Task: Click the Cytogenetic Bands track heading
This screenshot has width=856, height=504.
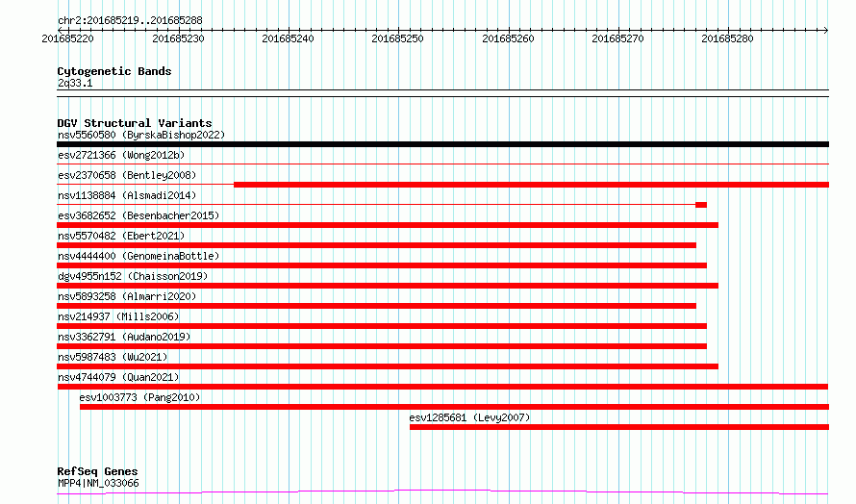Action: tap(114, 71)
